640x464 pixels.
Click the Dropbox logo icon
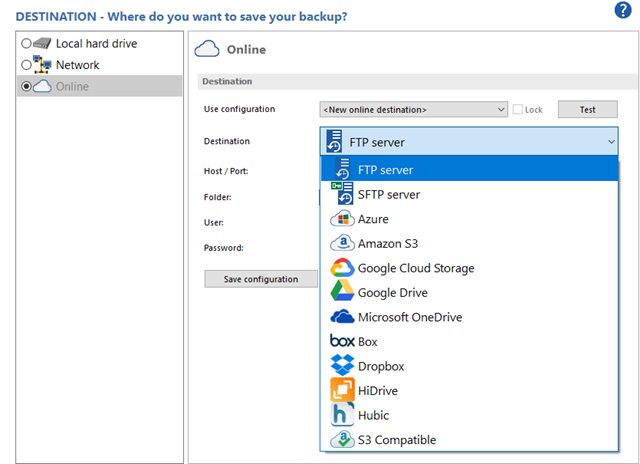click(342, 366)
